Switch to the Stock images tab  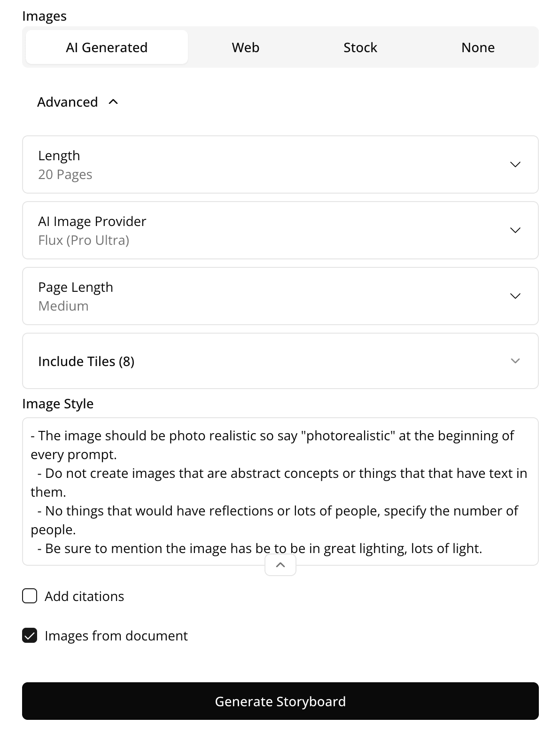[360, 47]
